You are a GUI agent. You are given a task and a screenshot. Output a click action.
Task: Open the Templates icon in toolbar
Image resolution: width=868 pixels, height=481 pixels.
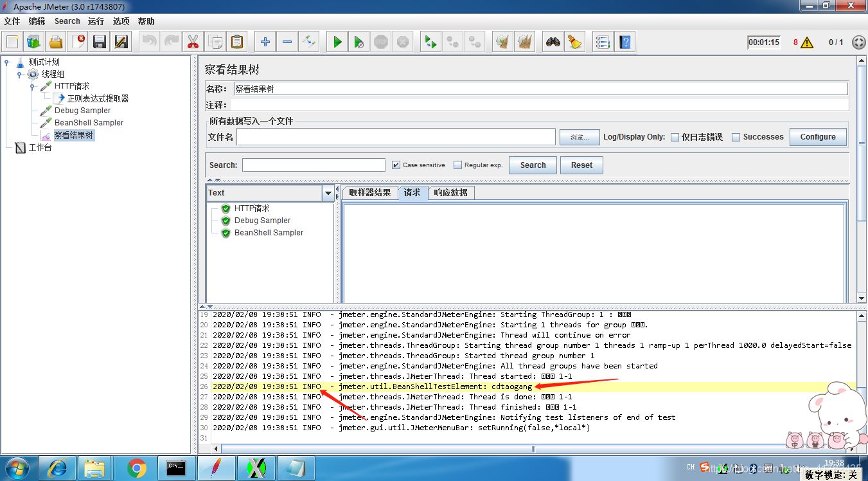click(x=34, y=42)
